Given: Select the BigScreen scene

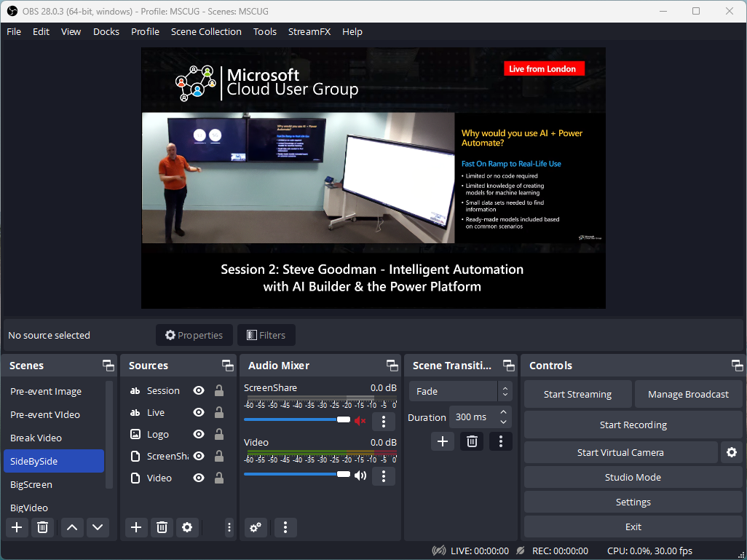Looking at the screenshot, I should coord(31,484).
